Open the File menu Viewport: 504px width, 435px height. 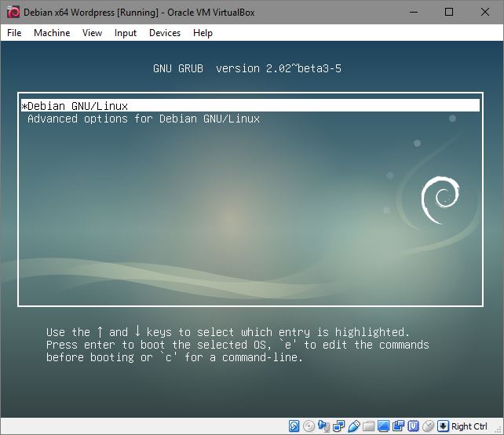14,33
